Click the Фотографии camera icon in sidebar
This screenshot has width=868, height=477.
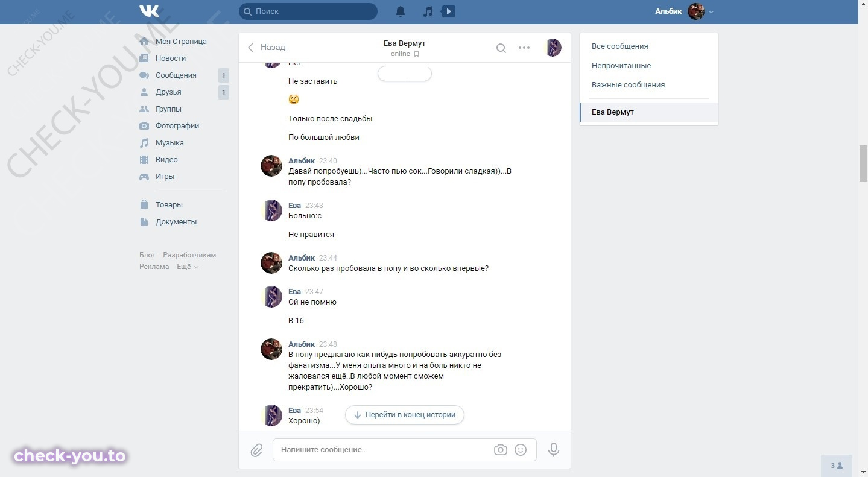(x=144, y=126)
